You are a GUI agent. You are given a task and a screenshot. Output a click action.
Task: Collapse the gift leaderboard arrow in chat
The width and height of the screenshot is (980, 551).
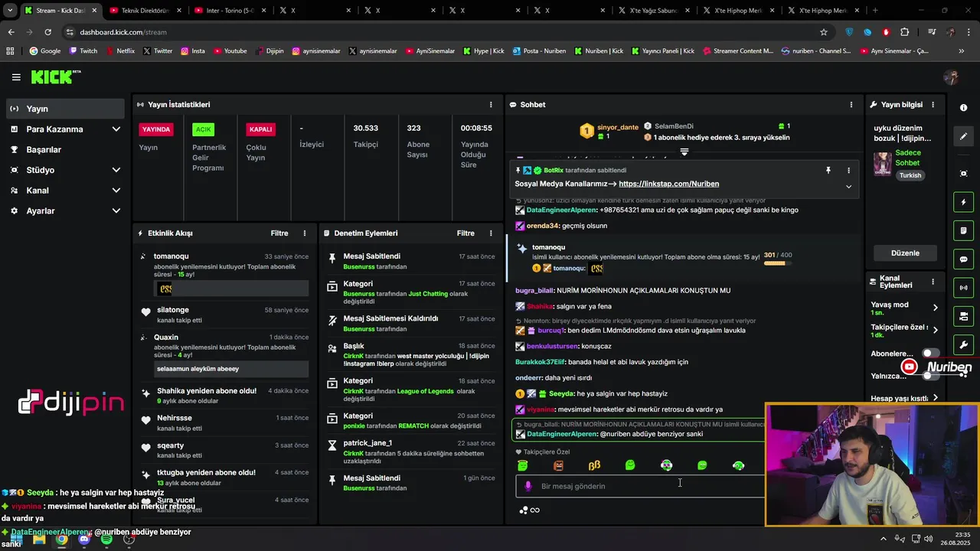point(684,152)
